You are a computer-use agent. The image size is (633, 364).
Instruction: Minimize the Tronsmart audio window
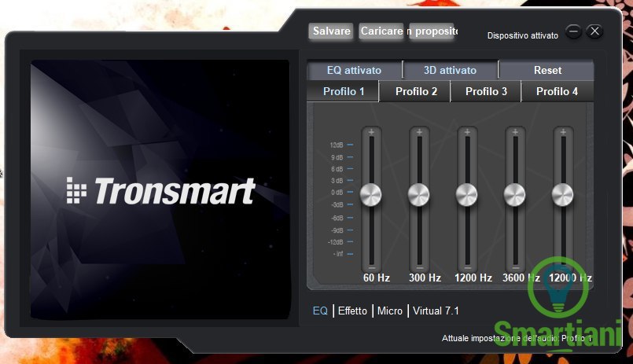click(573, 31)
